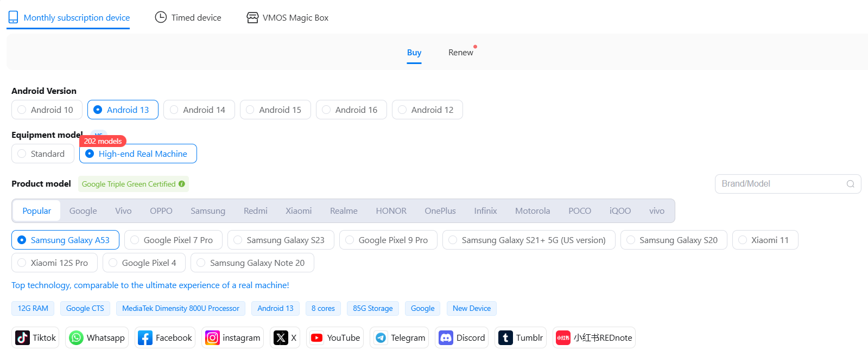Viewport: 868px width, 357px height.
Task: View POCO brand models
Action: tap(580, 211)
